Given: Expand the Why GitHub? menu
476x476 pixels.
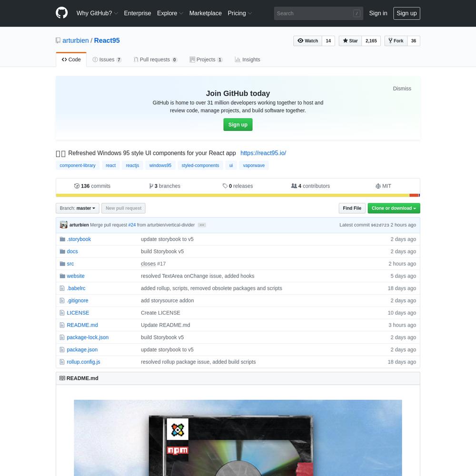Looking at the screenshot, I should [97, 13].
